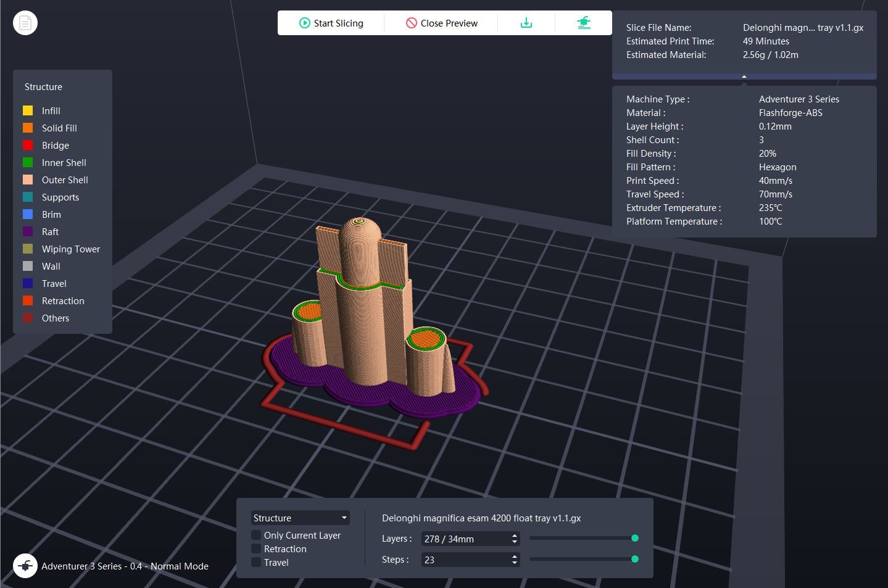888x588 pixels.
Task: Click the Flashforge-ABS material value
Action: 790,112
